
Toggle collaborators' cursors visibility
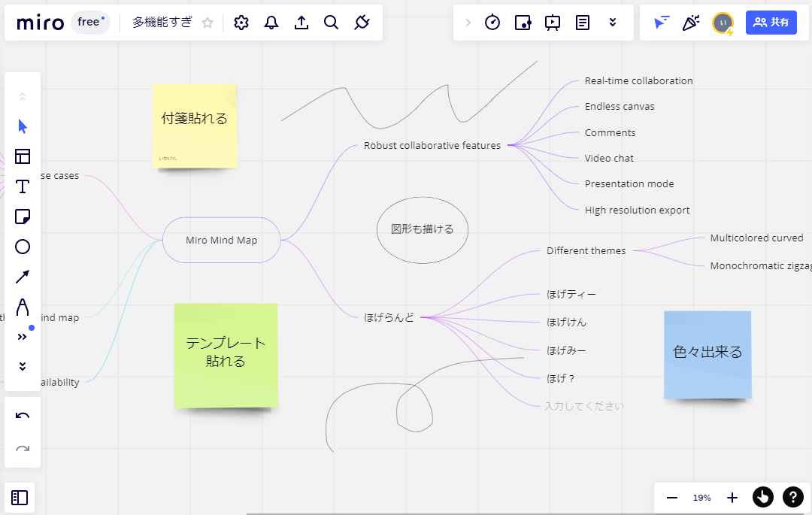click(662, 23)
